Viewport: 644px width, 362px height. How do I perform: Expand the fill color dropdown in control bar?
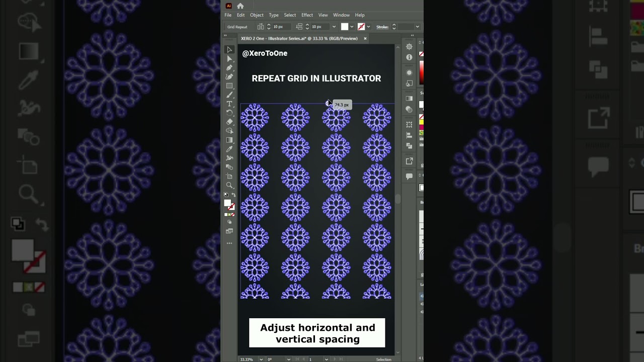[x=352, y=27]
